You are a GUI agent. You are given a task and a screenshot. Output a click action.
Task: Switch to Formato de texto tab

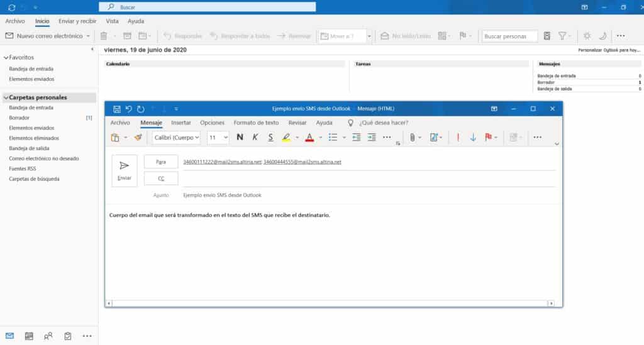pyautogui.click(x=256, y=123)
